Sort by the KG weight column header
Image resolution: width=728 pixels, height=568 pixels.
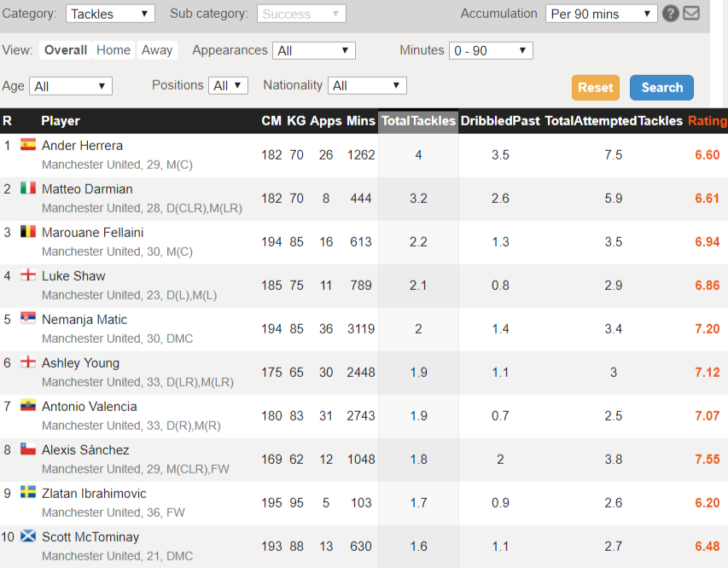pos(296,121)
